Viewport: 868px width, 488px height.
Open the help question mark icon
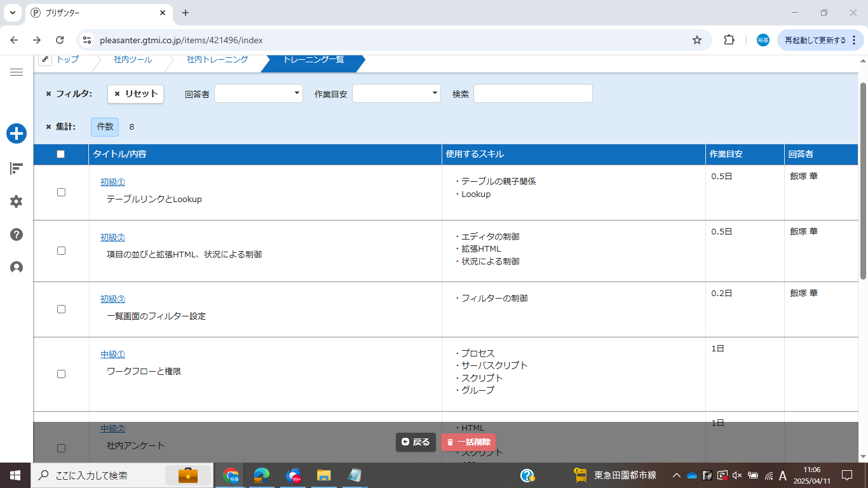(x=17, y=234)
